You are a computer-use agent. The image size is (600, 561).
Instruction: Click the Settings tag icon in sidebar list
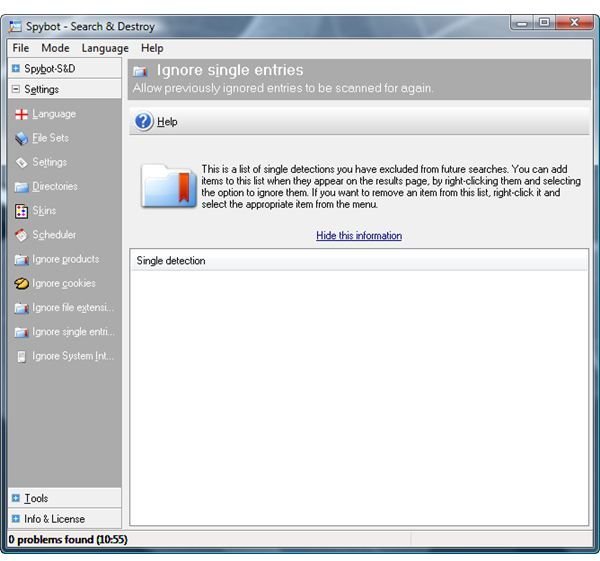point(21,163)
